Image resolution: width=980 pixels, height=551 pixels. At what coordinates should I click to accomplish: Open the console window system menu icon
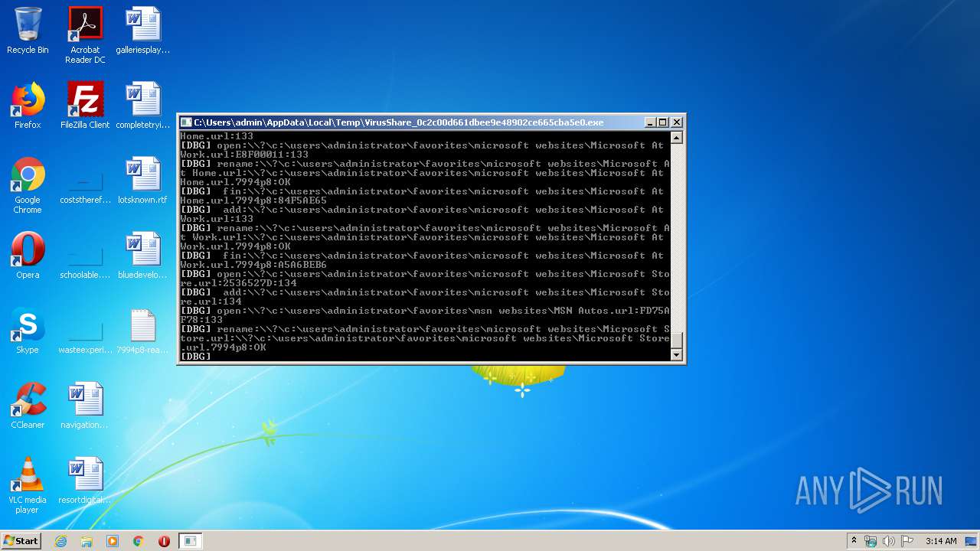tap(186, 122)
